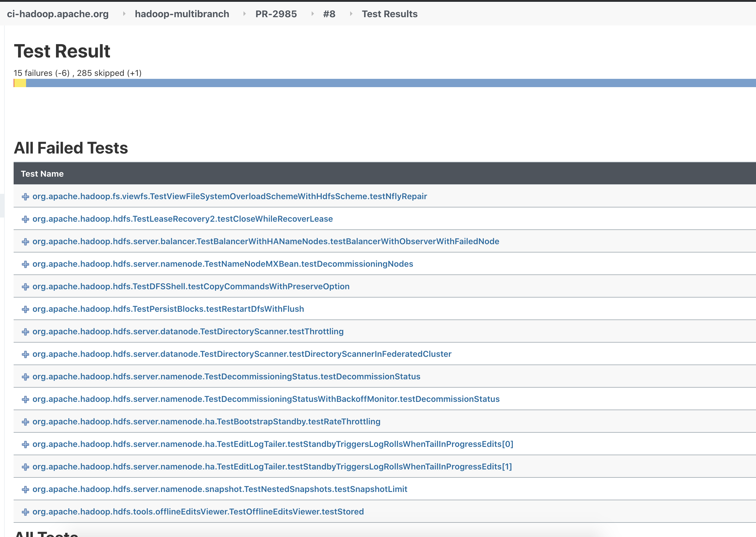Click plus icon beside TestDirectoryScanner.testThrottling
This screenshot has width=756, height=537.
(x=25, y=332)
